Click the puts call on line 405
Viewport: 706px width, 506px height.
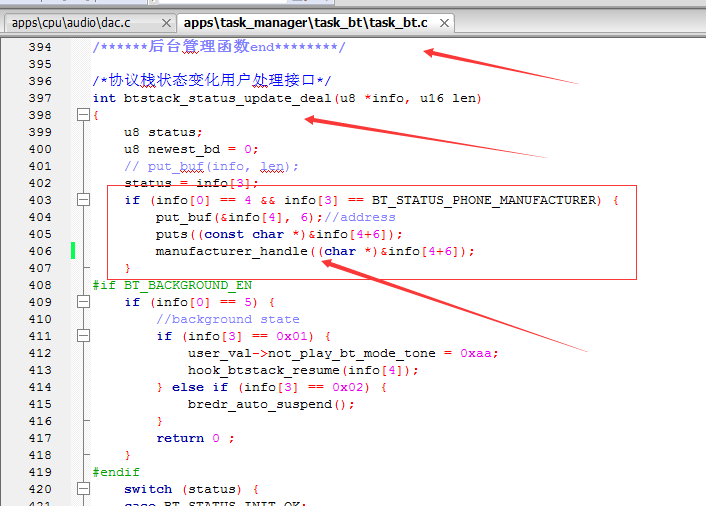click(x=172, y=235)
